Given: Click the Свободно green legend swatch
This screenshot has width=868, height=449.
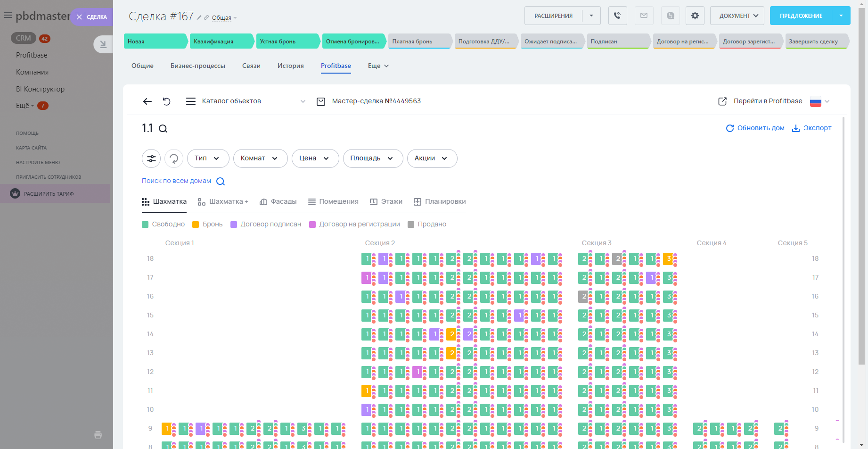Looking at the screenshot, I should click(x=145, y=224).
